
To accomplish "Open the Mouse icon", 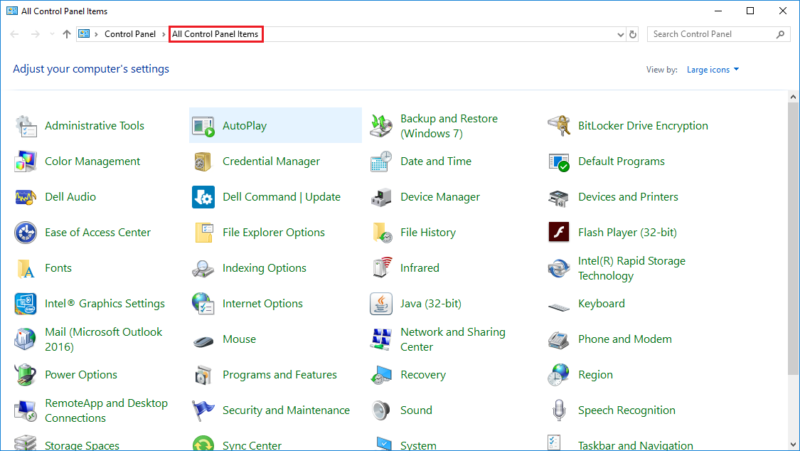I will tap(203, 341).
